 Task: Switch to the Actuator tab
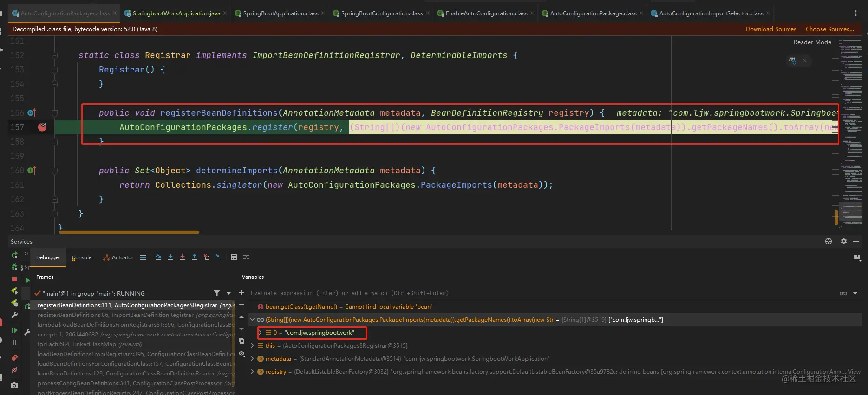(x=118, y=257)
